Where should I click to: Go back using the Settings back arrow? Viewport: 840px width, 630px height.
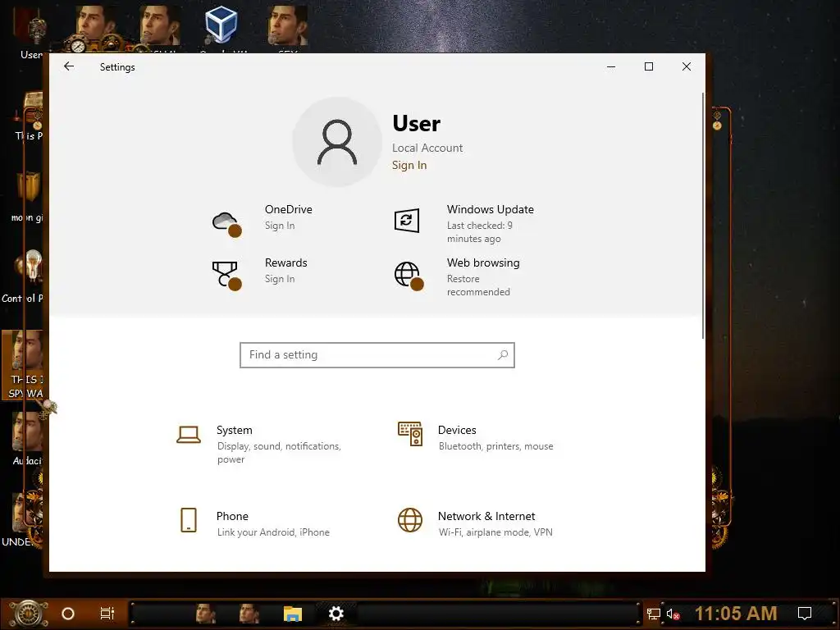tap(69, 66)
